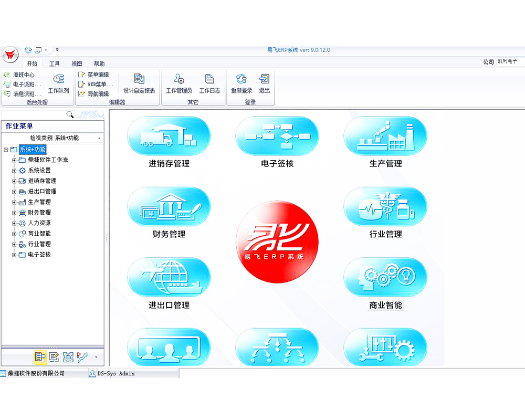
Task: Open the quick access toolbar customize arrow
Action: pyautogui.click(x=57, y=49)
